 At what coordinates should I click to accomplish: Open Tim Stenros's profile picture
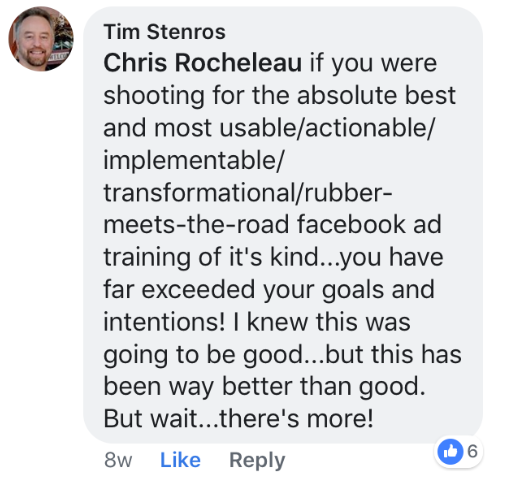click(x=41, y=39)
